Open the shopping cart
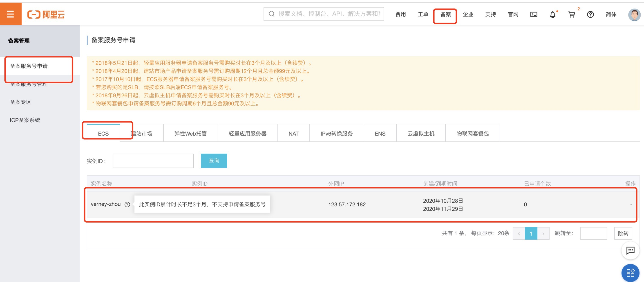This screenshot has height=282, width=644. pos(572,14)
